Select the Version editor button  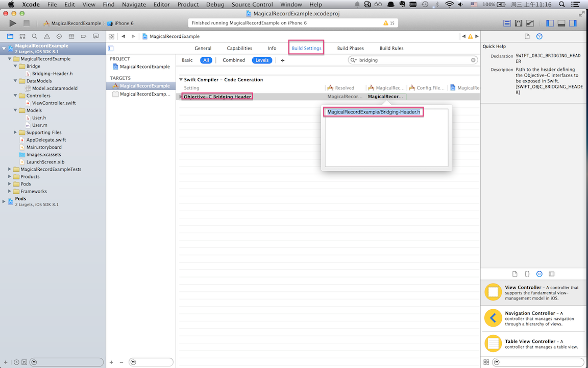click(530, 23)
